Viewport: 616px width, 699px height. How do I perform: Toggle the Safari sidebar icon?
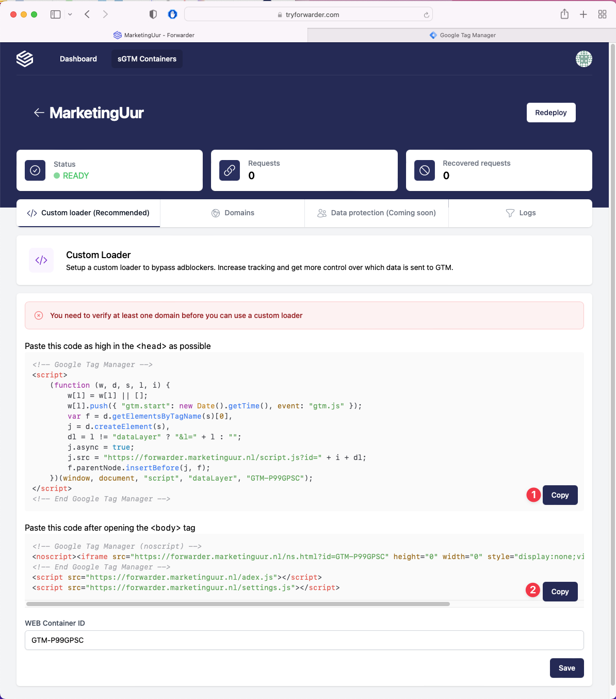[55, 14]
